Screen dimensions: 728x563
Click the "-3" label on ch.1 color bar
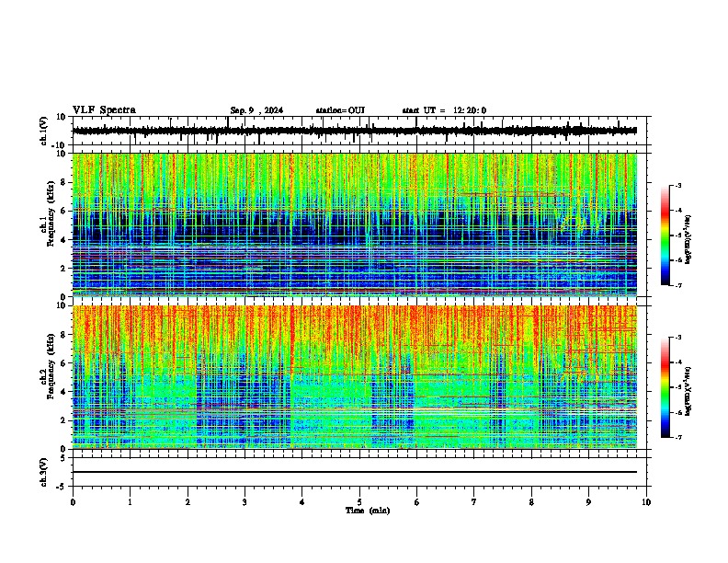[677, 185]
